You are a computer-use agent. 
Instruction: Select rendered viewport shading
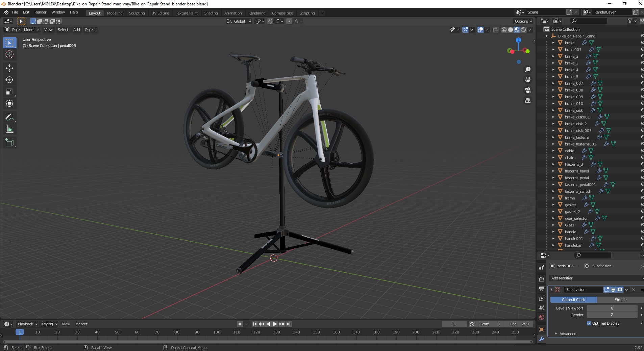523,30
